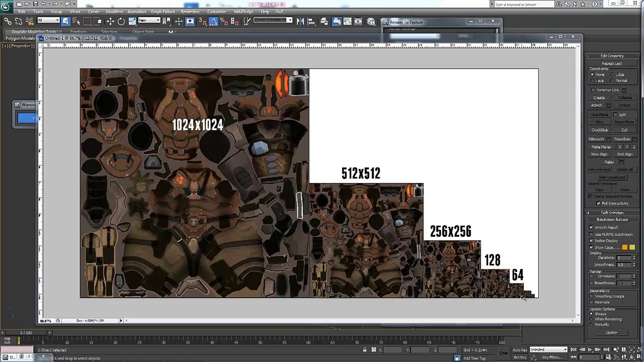Toggle the 3D Snaps icon
This screenshot has height=362, width=644.
pos(203,21)
